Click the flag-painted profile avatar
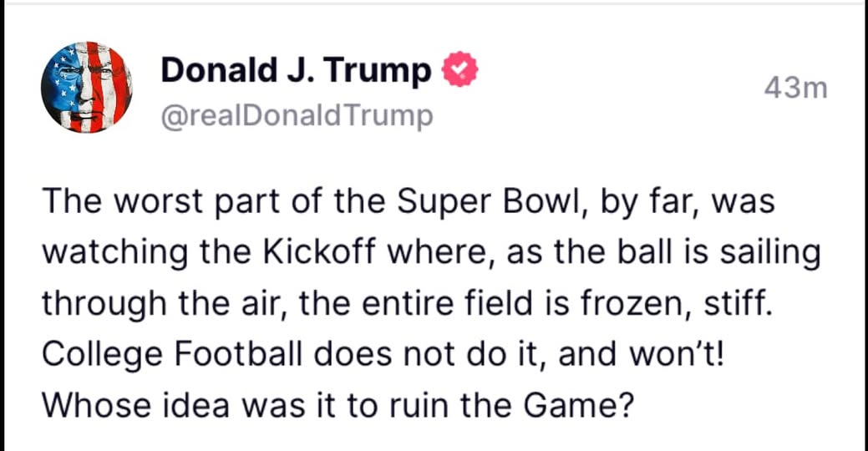 (x=86, y=87)
